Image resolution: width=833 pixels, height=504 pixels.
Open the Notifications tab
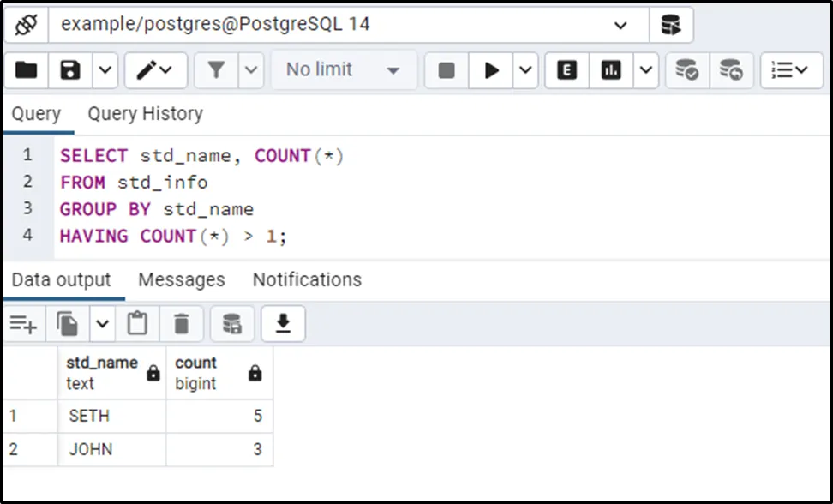tap(307, 280)
